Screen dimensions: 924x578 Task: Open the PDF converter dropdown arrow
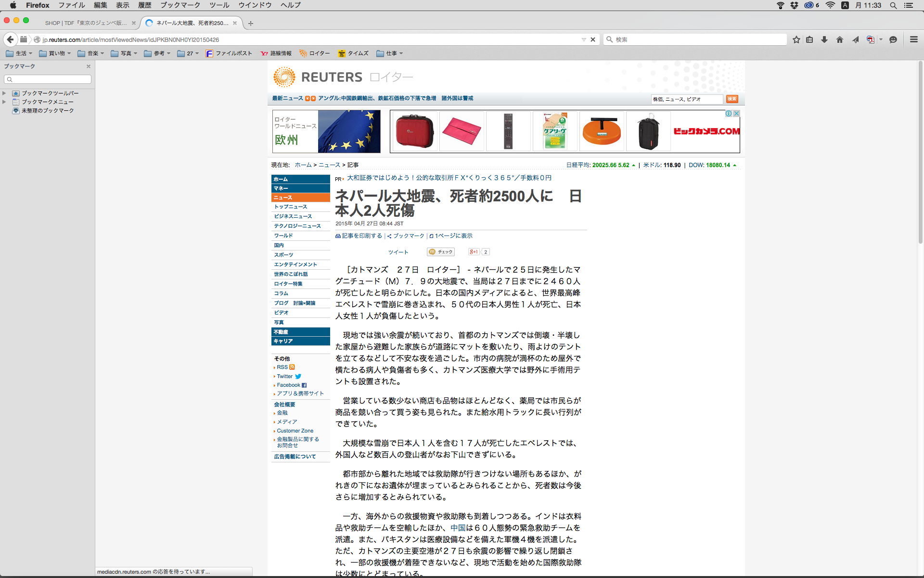(881, 39)
